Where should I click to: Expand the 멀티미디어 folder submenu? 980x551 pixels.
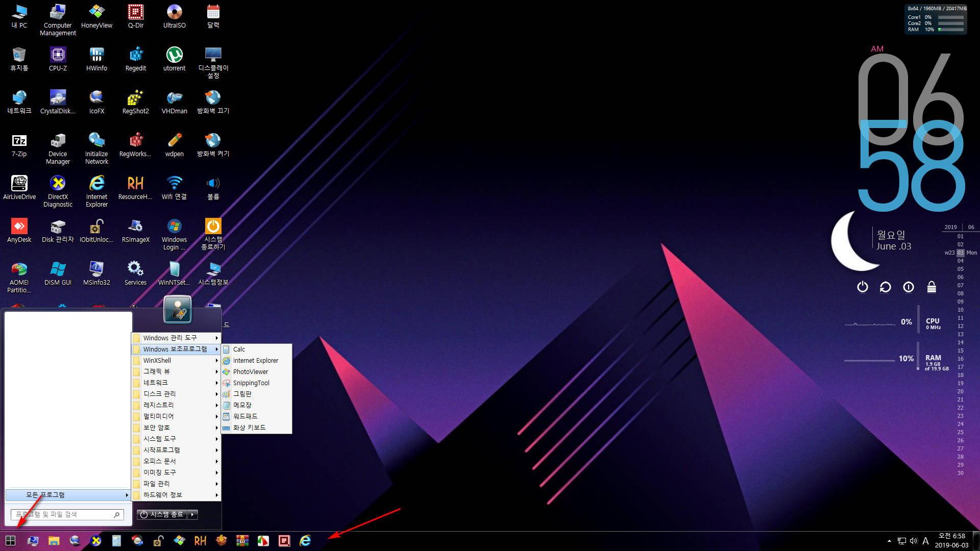tap(176, 416)
